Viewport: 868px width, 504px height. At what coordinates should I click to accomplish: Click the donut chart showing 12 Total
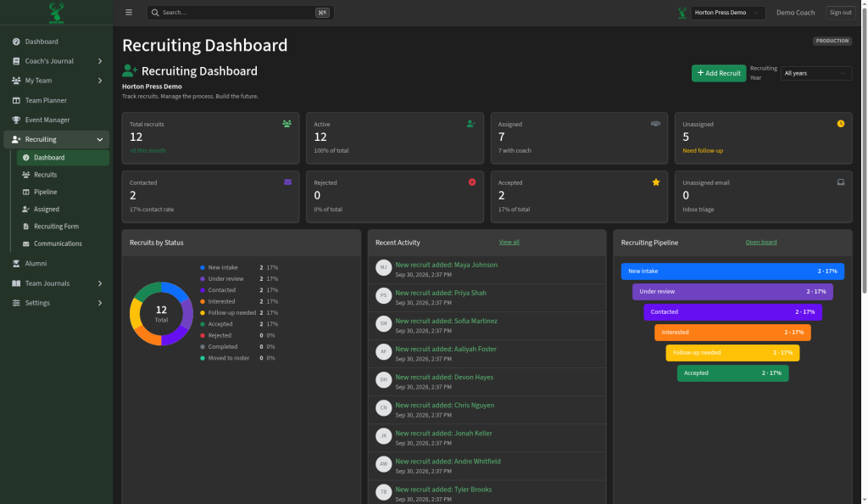[x=161, y=313]
